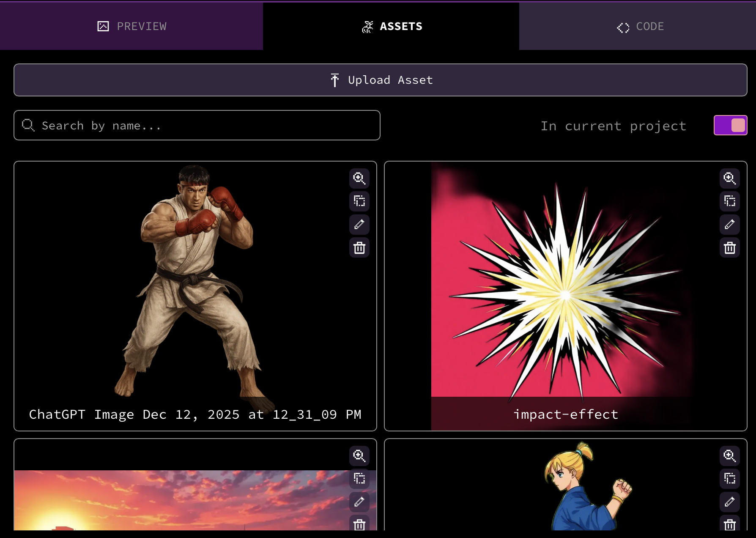
Task: Zoom into the impact-effect asset
Action: (x=730, y=178)
